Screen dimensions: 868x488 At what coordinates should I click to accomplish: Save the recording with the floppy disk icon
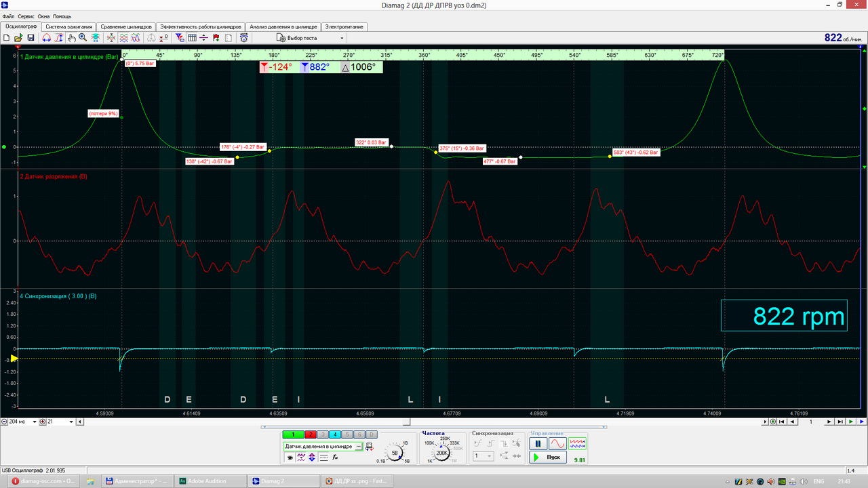pos(31,38)
